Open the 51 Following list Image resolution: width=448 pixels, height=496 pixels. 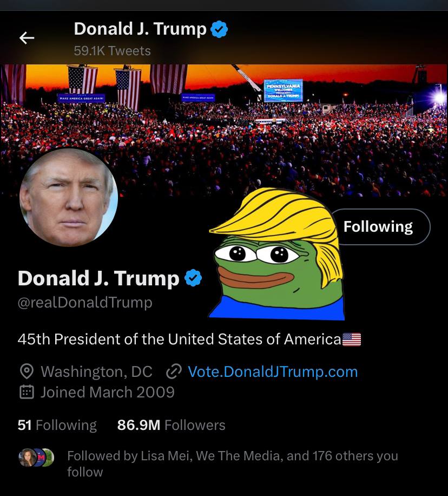(x=57, y=425)
